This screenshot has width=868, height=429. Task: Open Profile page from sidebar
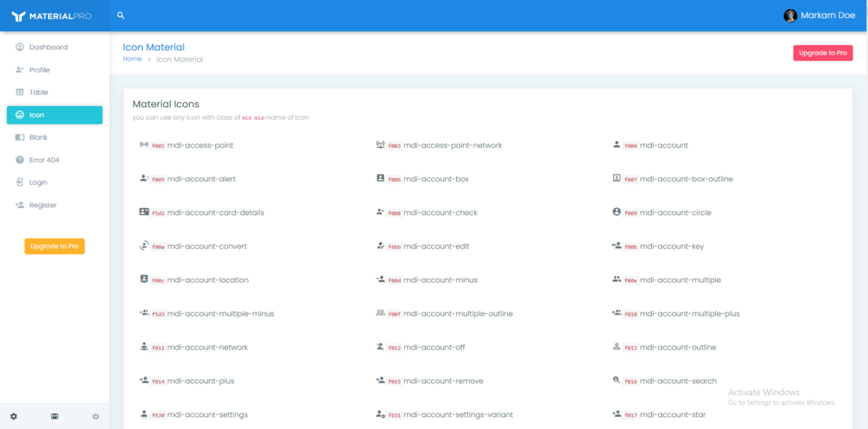54,70
